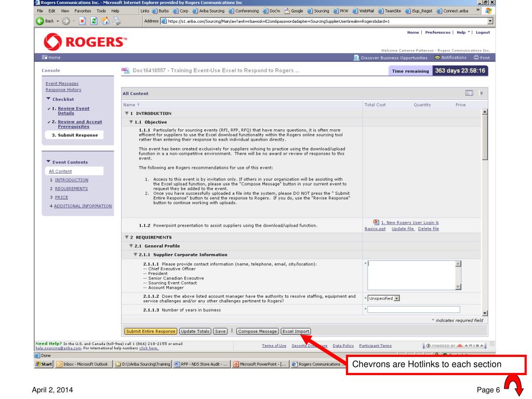Click the Rogers logo
532x399 pixels.
85,42
